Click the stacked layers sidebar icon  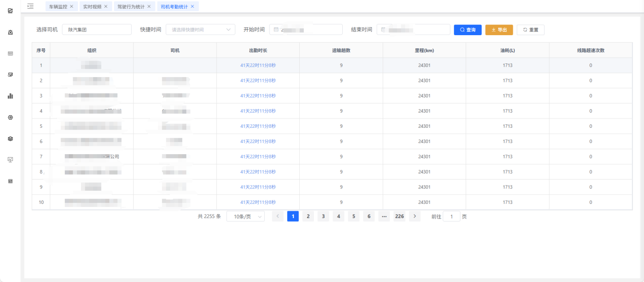(10, 139)
